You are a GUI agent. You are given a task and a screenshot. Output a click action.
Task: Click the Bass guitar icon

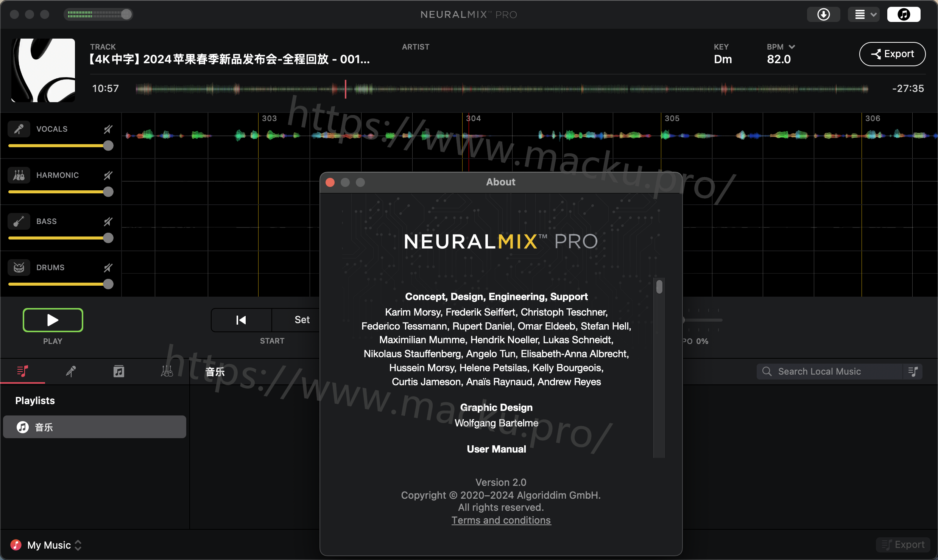coord(19,221)
